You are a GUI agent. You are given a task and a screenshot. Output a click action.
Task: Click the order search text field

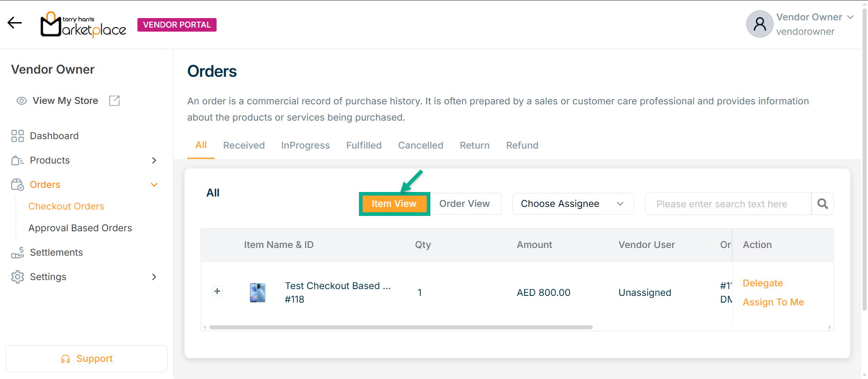727,204
